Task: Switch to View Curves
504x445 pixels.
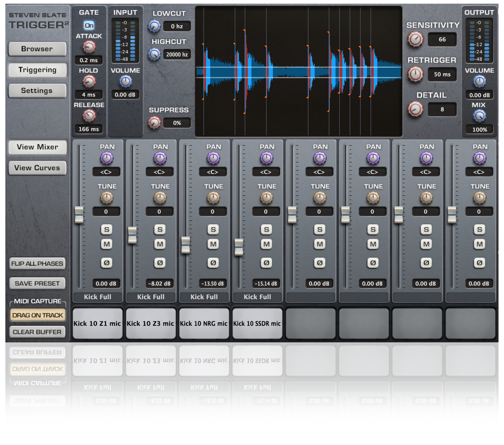Action: click(37, 168)
